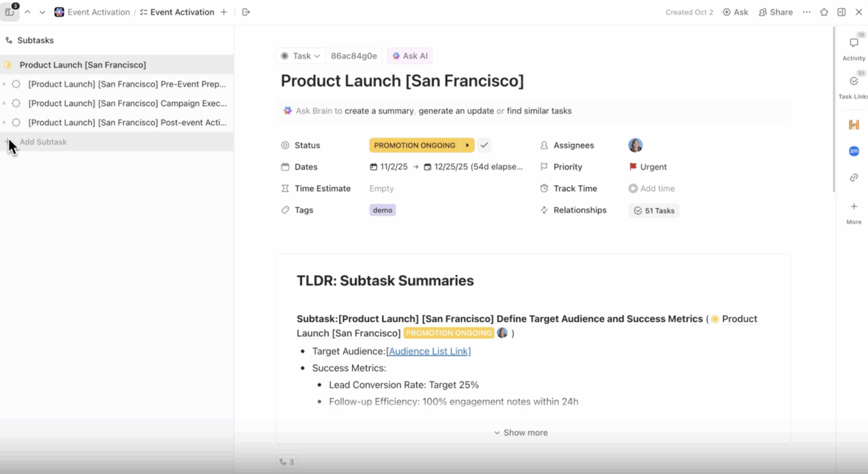Select the Product Launch [San Francisco] parent row
This screenshot has height=474, width=868.
pyautogui.click(x=117, y=65)
